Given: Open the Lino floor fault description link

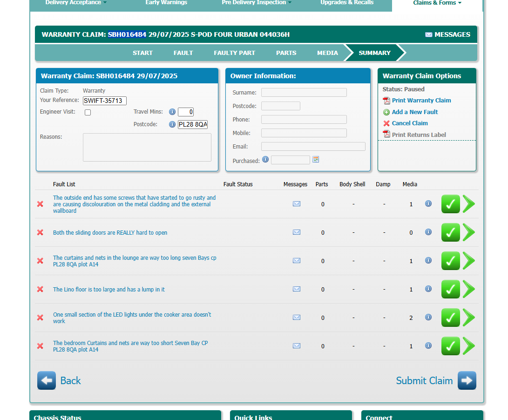Looking at the screenshot, I should point(109,290).
